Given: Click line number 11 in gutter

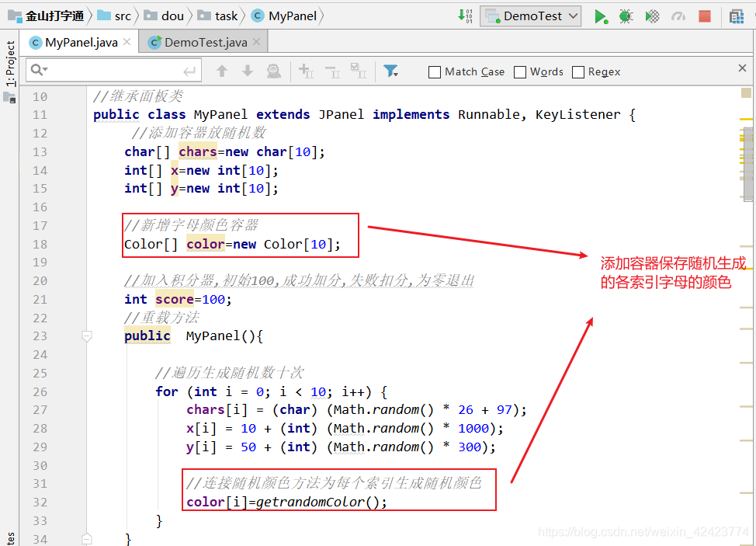Looking at the screenshot, I should [40, 115].
